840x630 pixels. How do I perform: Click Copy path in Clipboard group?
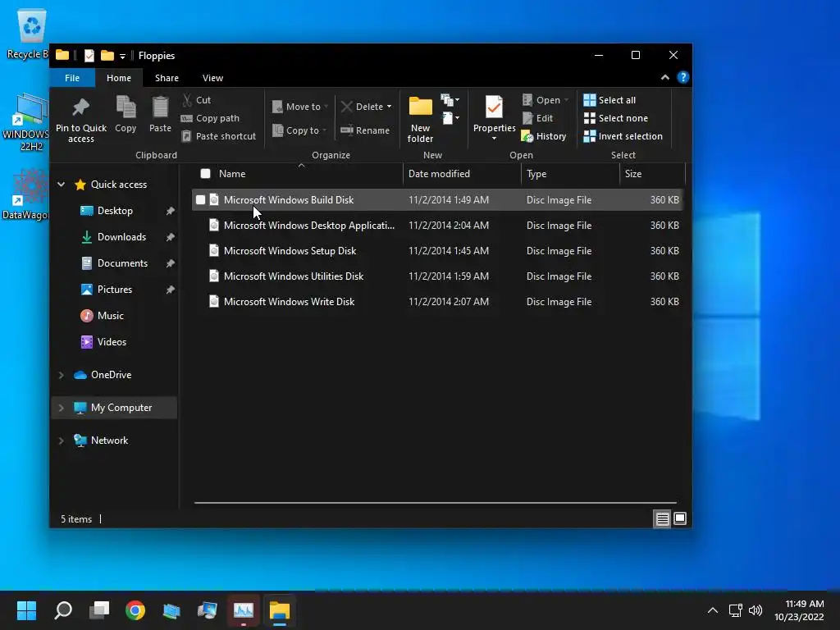coord(211,118)
